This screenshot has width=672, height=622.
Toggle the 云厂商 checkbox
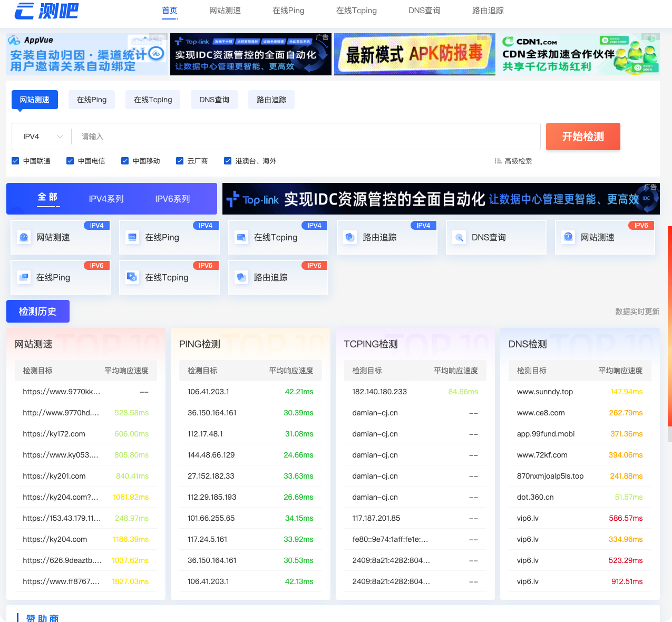180,161
